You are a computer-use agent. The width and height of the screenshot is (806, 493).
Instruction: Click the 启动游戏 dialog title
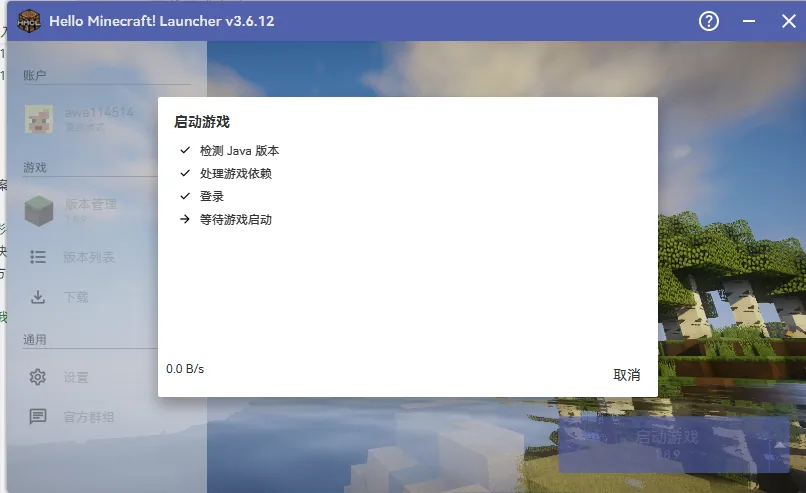point(202,122)
